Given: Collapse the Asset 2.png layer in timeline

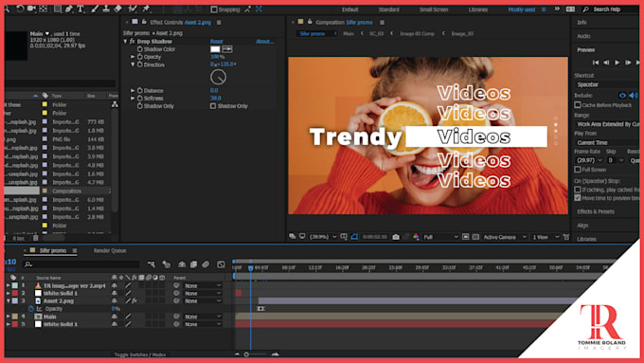Looking at the screenshot, I should (9, 301).
